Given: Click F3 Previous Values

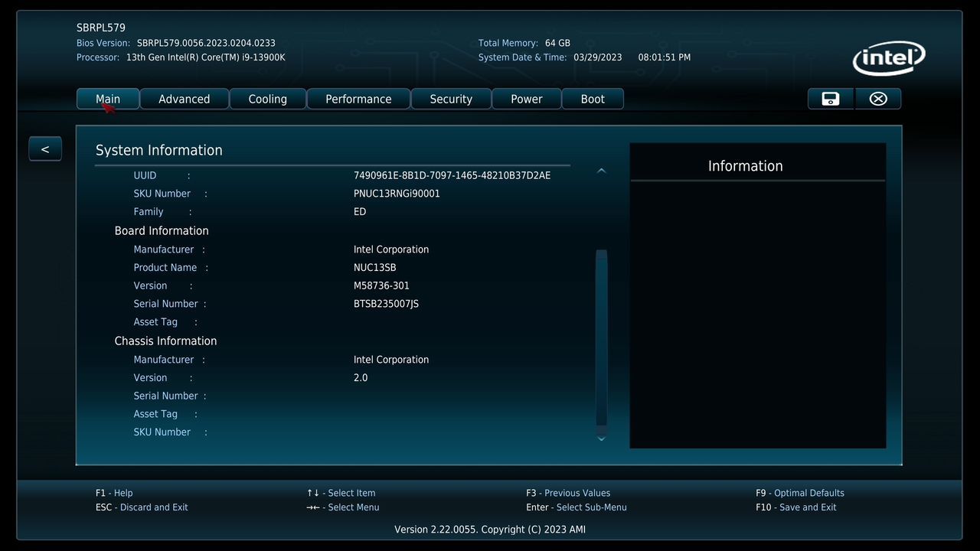Looking at the screenshot, I should click(566, 492).
